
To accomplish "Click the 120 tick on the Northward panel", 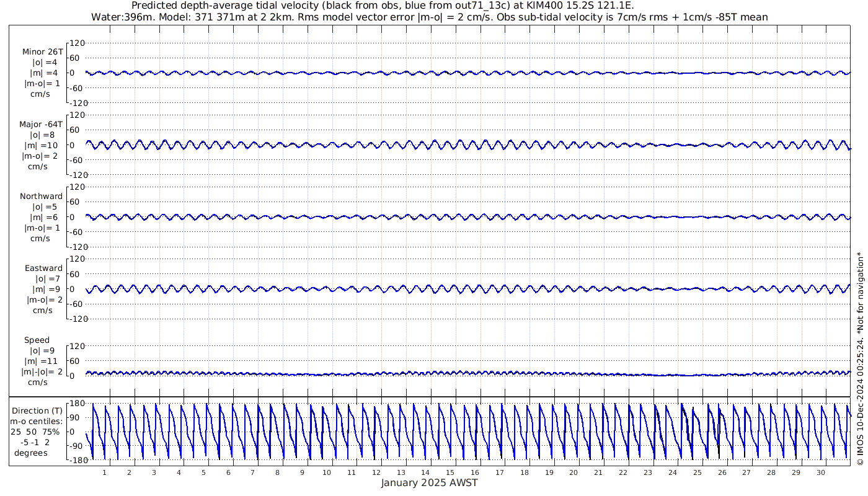I will (x=77, y=187).
